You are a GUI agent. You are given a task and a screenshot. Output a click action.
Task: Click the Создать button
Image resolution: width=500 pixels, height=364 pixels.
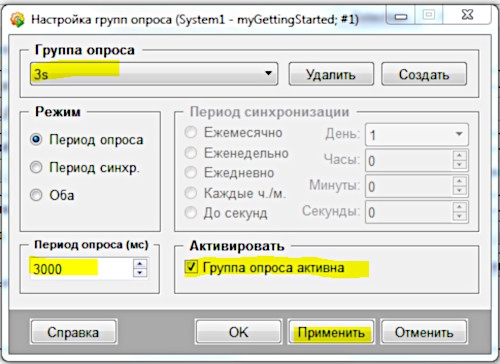click(424, 74)
